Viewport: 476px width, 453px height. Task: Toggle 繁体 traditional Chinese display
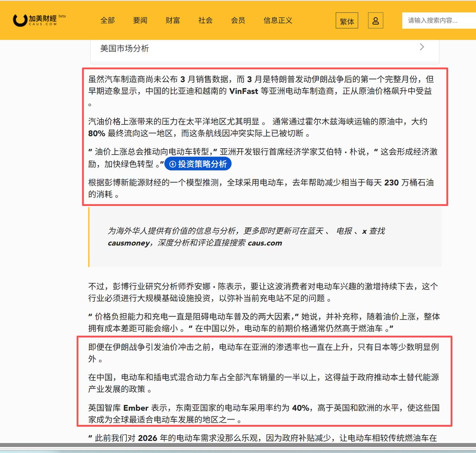click(347, 21)
